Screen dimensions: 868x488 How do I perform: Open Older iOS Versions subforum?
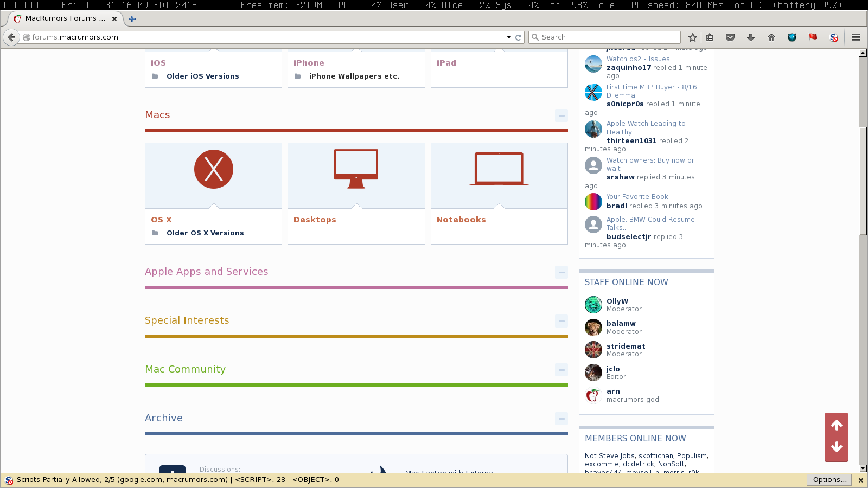[202, 76]
